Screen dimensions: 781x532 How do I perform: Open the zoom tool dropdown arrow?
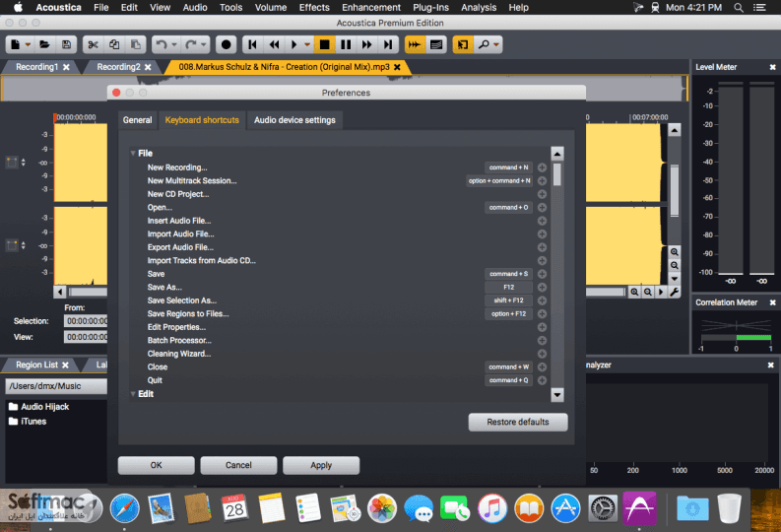pyautogui.click(x=496, y=45)
